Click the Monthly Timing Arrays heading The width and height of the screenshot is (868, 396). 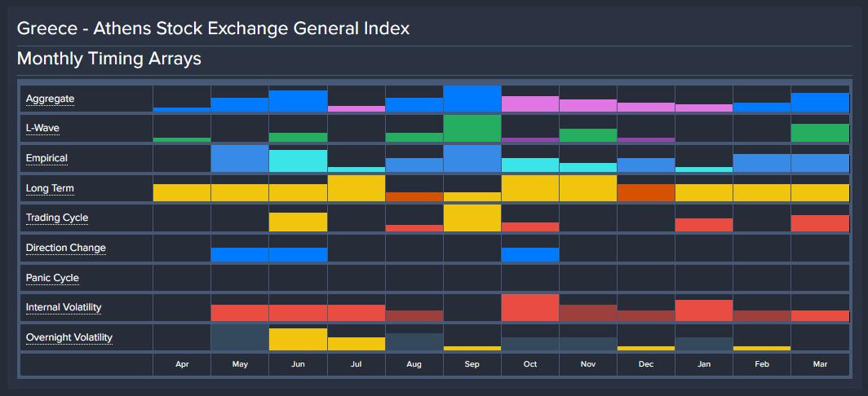coord(109,59)
